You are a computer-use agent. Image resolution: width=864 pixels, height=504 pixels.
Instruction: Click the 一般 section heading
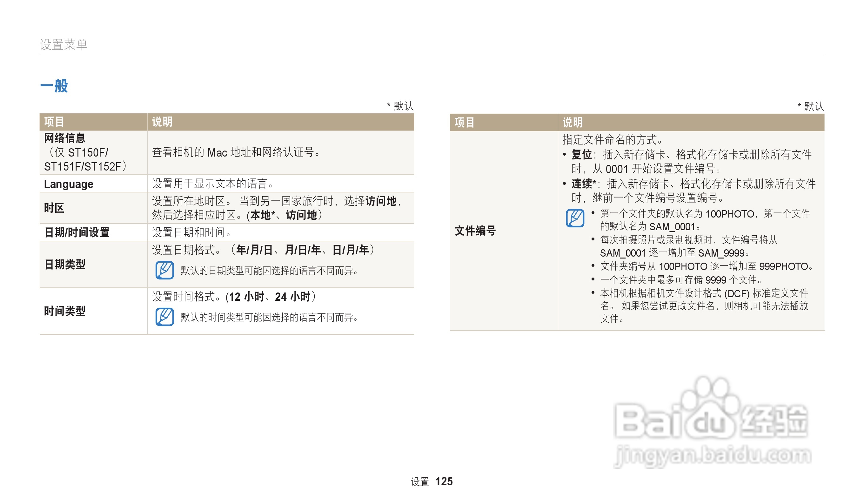click(x=54, y=85)
